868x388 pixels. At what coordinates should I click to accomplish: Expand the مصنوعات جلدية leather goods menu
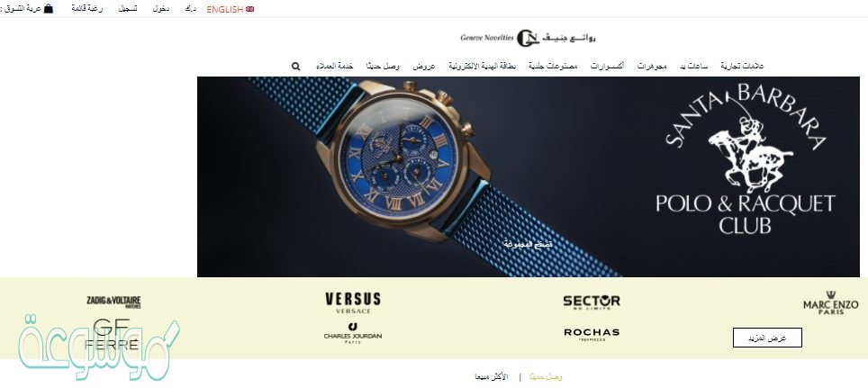coord(553,67)
